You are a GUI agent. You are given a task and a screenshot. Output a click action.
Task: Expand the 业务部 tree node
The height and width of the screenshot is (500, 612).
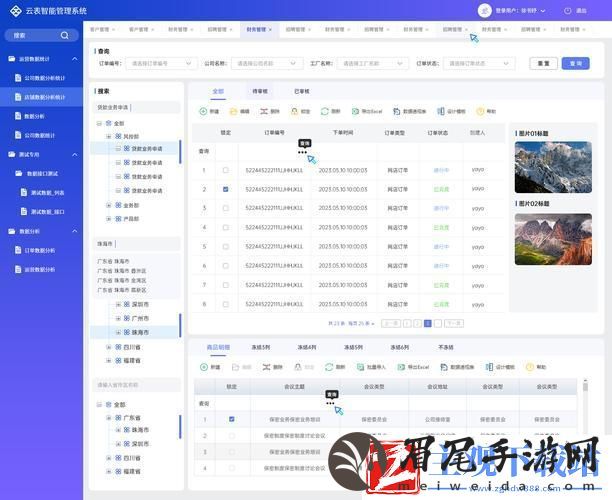coord(109,205)
